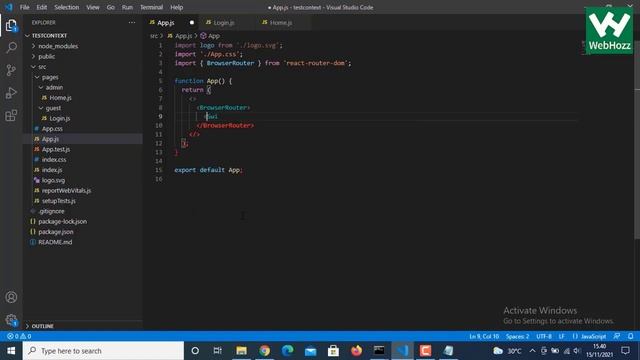Click the Windows search box

coord(104,351)
